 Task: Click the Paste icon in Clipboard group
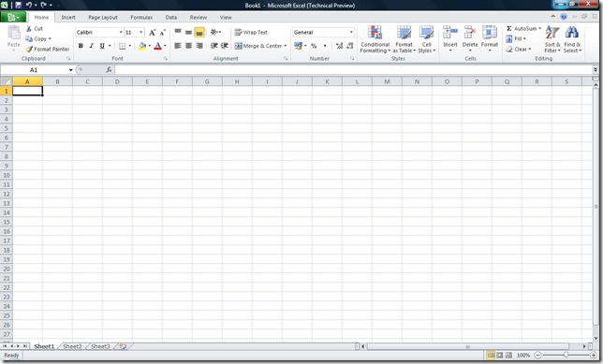(x=14, y=33)
